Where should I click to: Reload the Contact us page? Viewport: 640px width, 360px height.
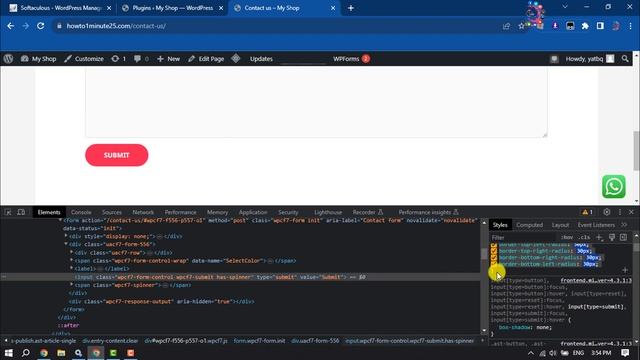(40, 26)
